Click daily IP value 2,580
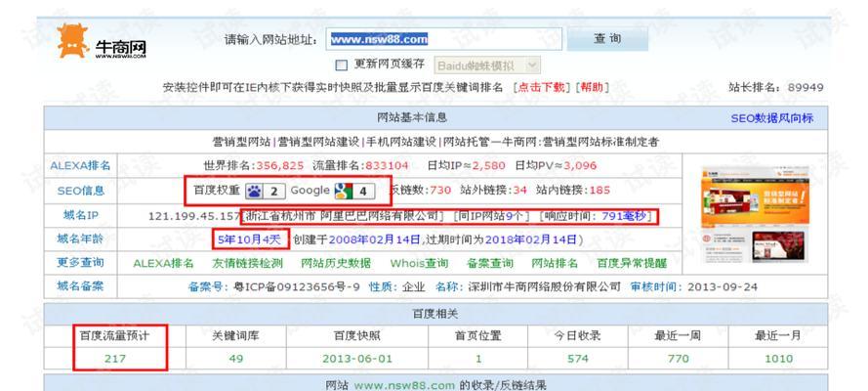Screen dimensions: 868x391 (489, 165)
